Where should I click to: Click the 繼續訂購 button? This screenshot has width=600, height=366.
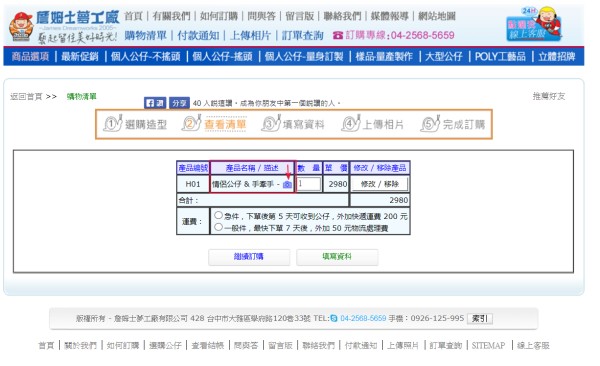point(249,257)
